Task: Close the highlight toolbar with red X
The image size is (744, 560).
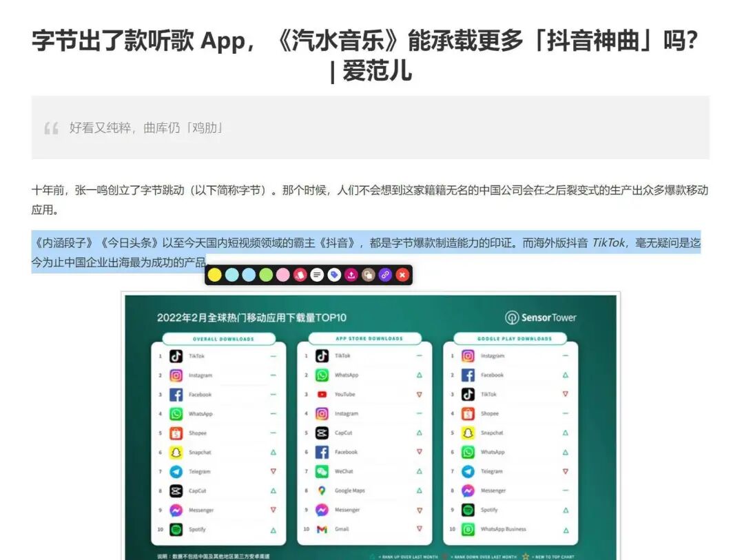Action: pyautogui.click(x=402, y=275)
